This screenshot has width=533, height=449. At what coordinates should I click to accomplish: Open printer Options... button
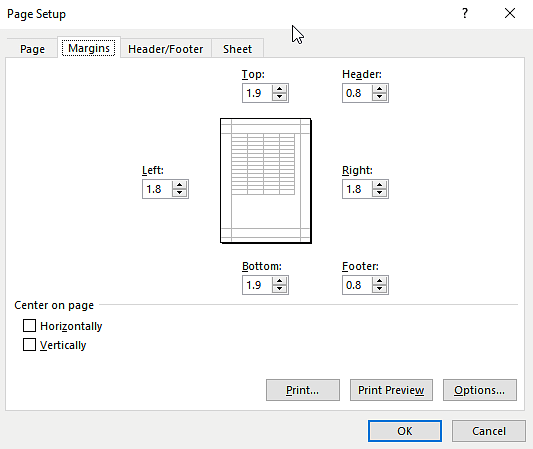[480, 390]
